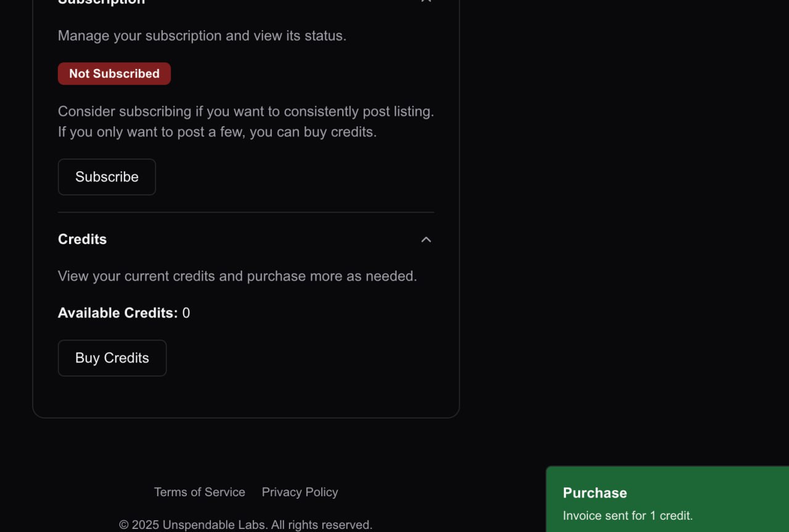Click the Unspendable Labs copyright text

point(245,525)
